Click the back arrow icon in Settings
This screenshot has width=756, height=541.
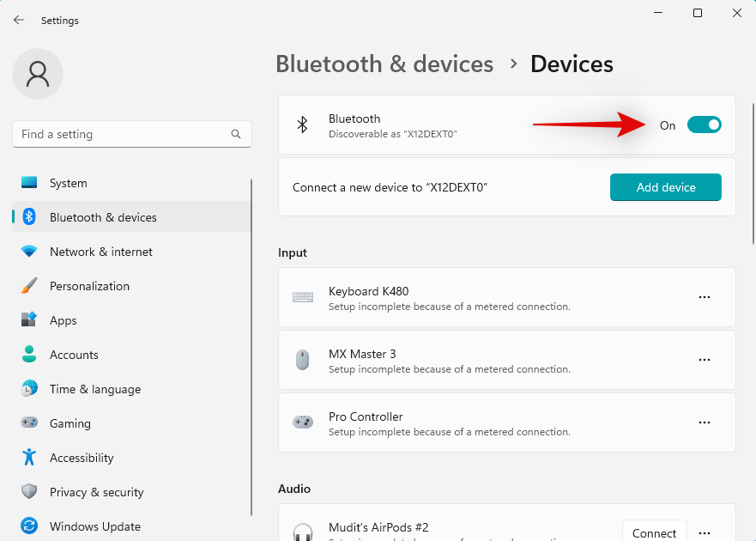[19, 20]
